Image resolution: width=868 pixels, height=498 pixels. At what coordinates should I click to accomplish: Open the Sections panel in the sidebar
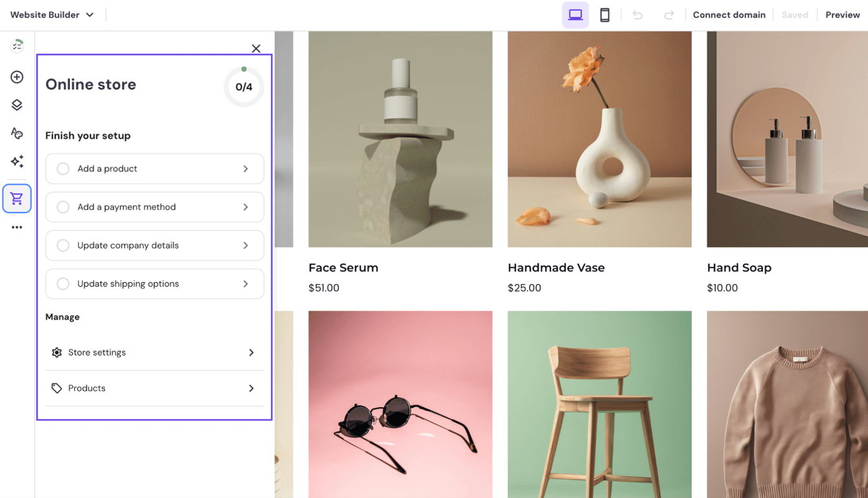point(16,104)
